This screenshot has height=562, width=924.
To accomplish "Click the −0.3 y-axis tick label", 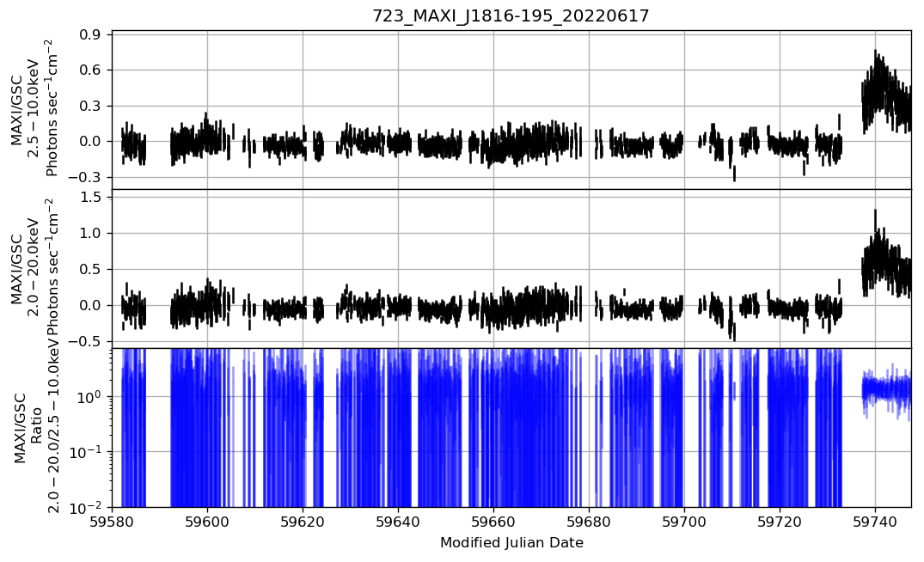I will [x=85, y=177].
